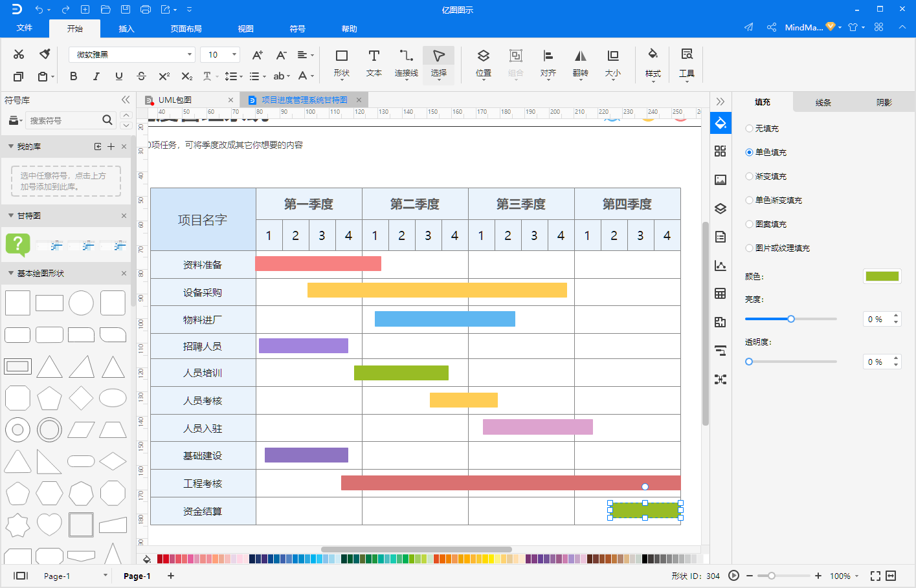
Task: Click the zoom out minus button
Action: pyautogui.click(x=750, y=576)
